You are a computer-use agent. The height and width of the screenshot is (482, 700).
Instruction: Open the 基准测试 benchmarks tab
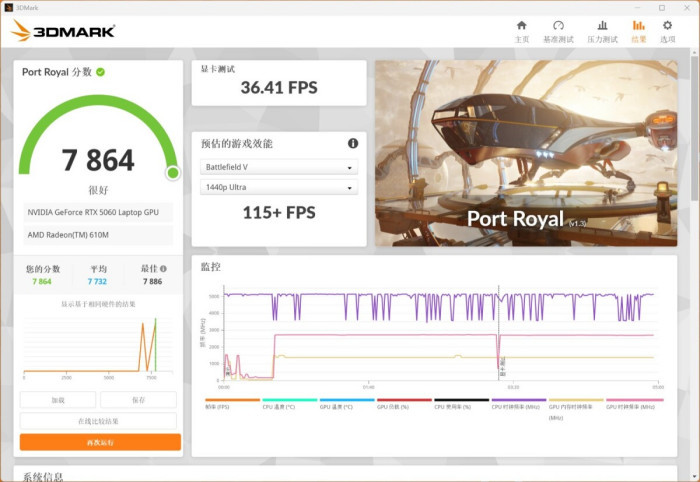[558, 32]
